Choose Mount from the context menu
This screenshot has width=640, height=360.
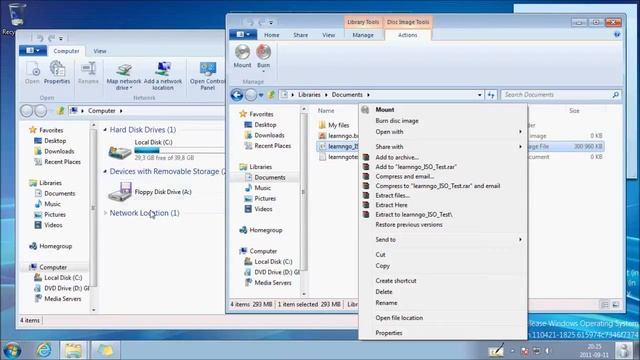[x=384, y=109]
